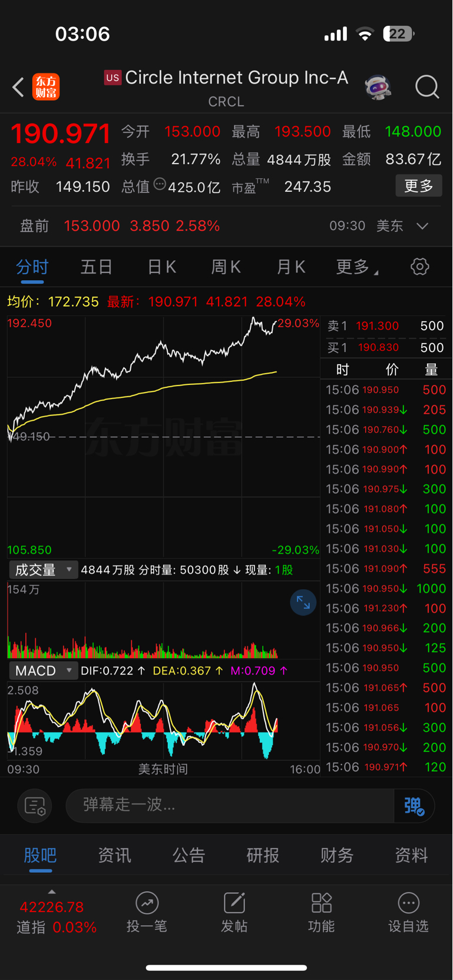
Task: Open chart settings gear icon
Action: click(x=419, y=267)
